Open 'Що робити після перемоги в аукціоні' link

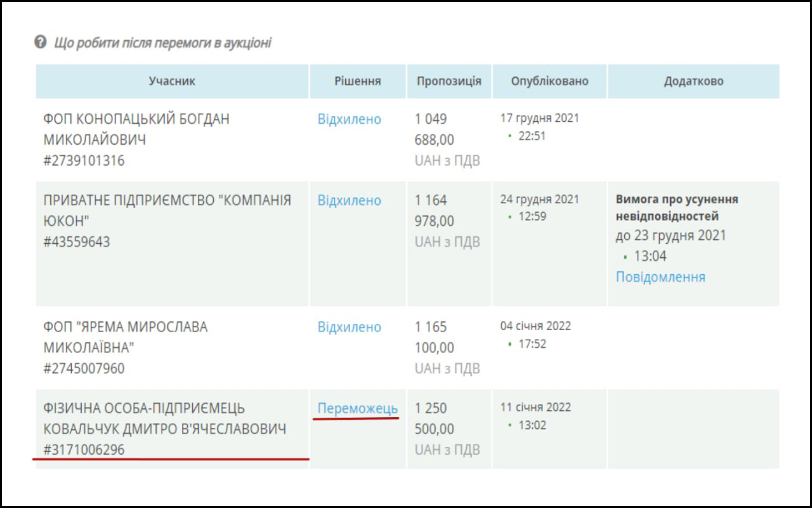(162, 43)
